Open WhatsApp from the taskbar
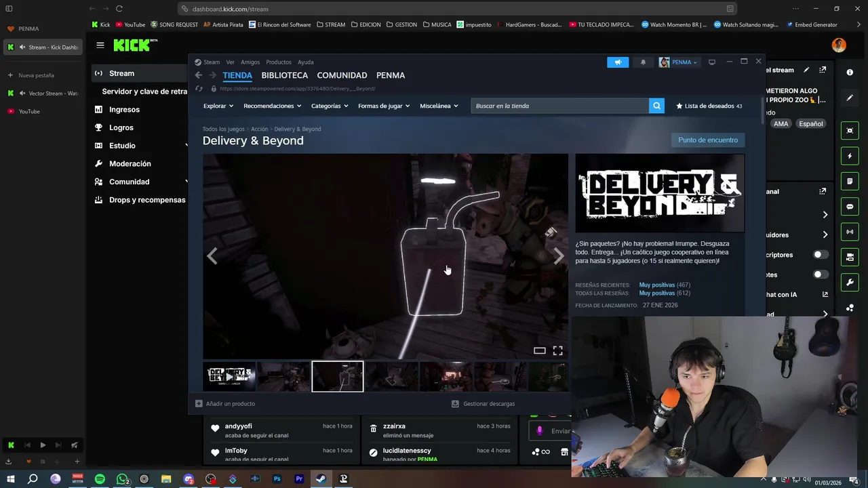The width and height of the screenshot is (868, 488). click(122, 479)
